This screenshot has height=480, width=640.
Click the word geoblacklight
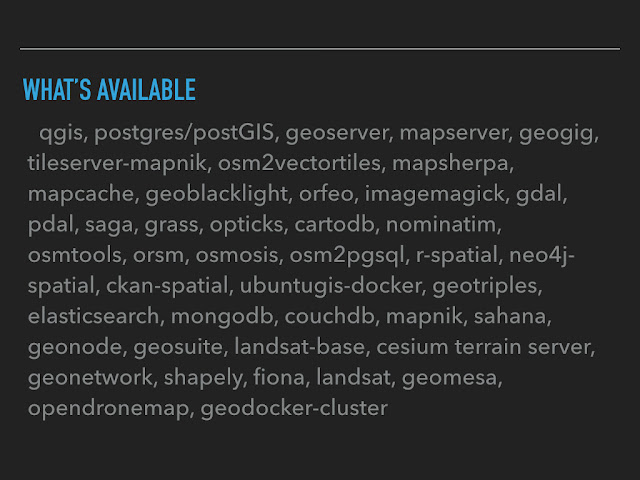[x=217, y=194]
